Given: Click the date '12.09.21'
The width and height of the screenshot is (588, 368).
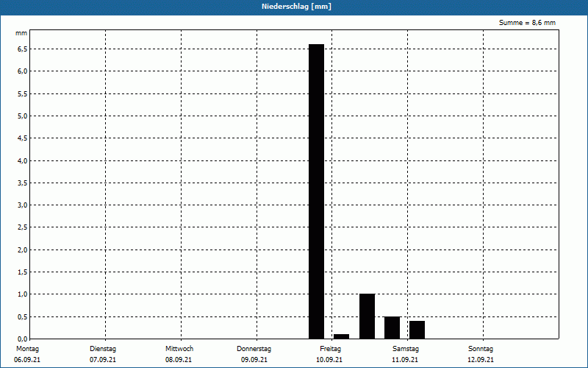Looking at the screenshot, I should point(481,360).
